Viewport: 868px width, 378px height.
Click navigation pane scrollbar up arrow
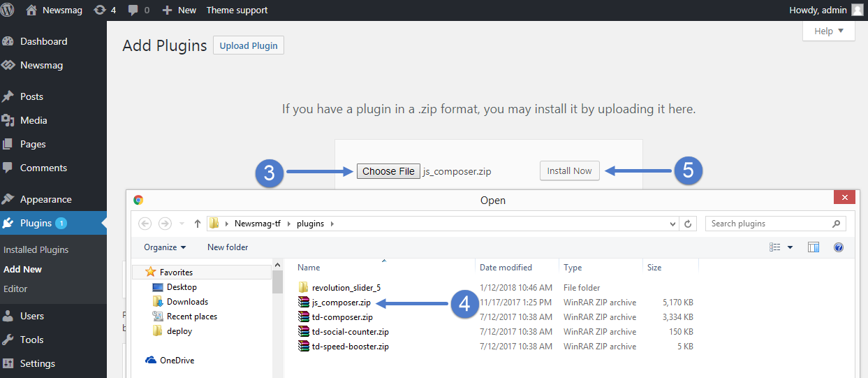tap(277, 266)
